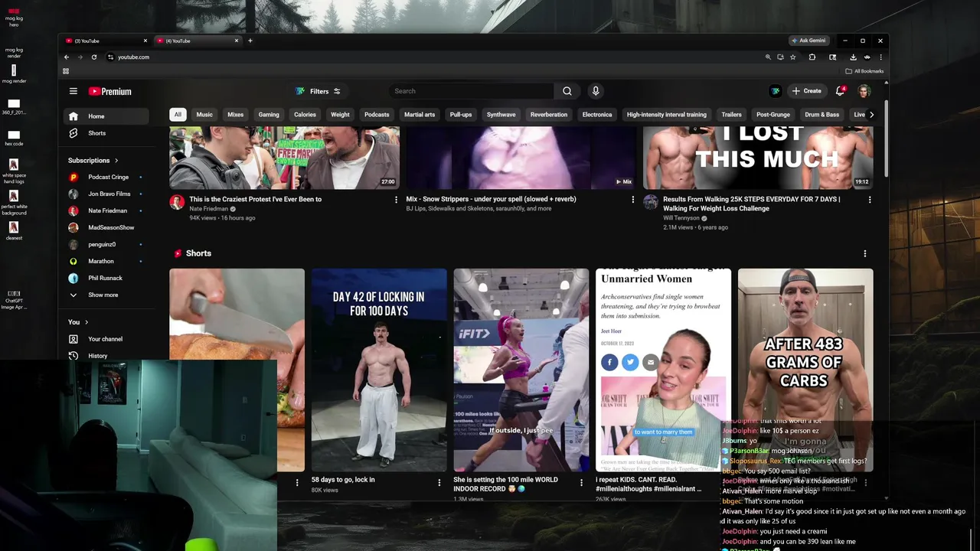Open 'All Bookmarks' folder
The height and width of the screenshot is (551, 980).
pyautogui.click(x=864, y=71)
